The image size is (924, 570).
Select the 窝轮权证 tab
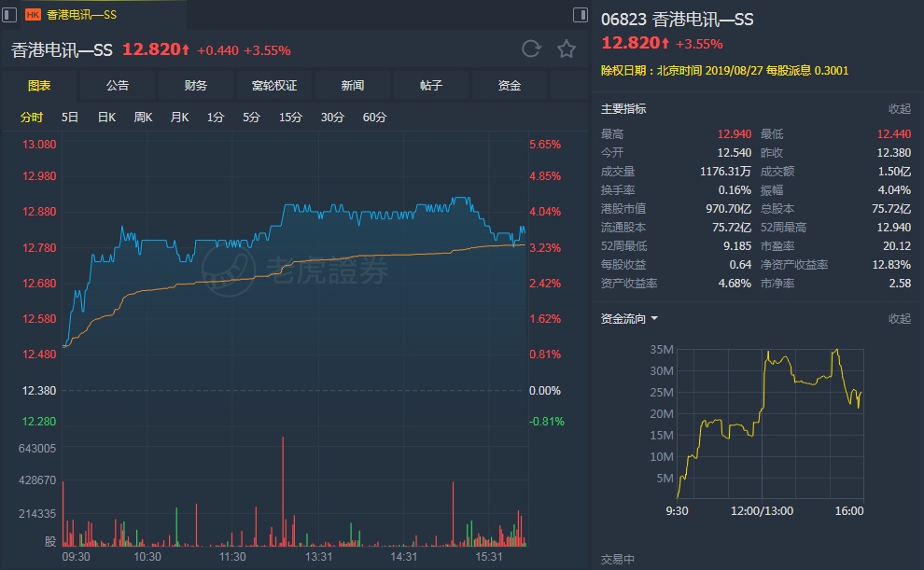(x=274, y=86)
